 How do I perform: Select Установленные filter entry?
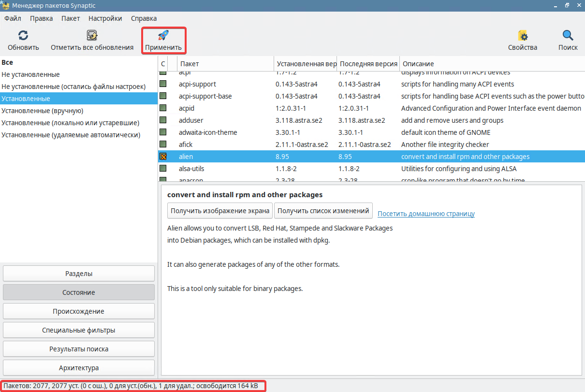click(x=79, y=99)
